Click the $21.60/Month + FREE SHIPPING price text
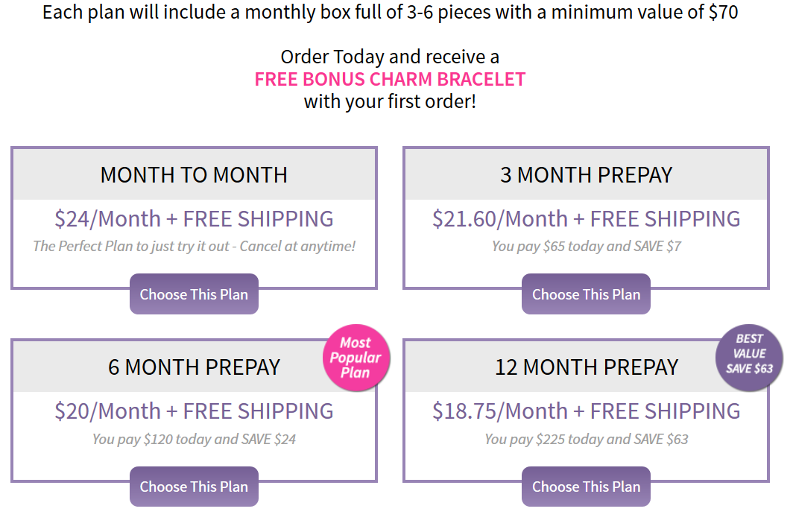Image resolution: width=793 pixels, height=532 pixels. tap(586, 219)
